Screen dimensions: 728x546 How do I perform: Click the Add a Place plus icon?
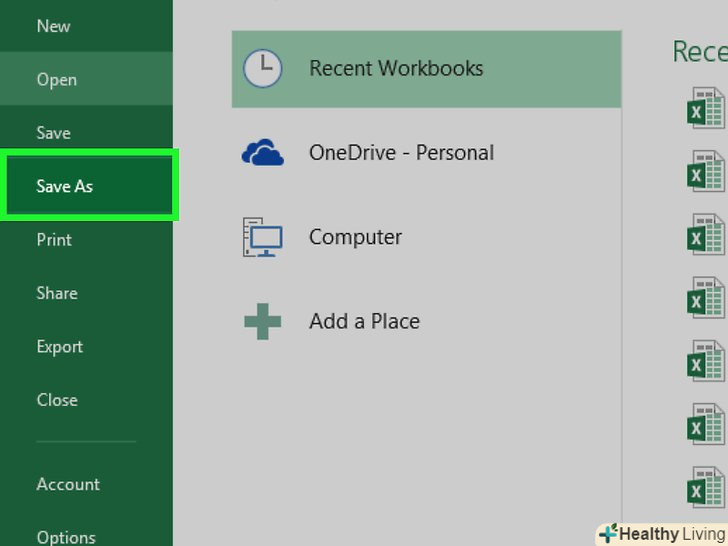[263, 321]
